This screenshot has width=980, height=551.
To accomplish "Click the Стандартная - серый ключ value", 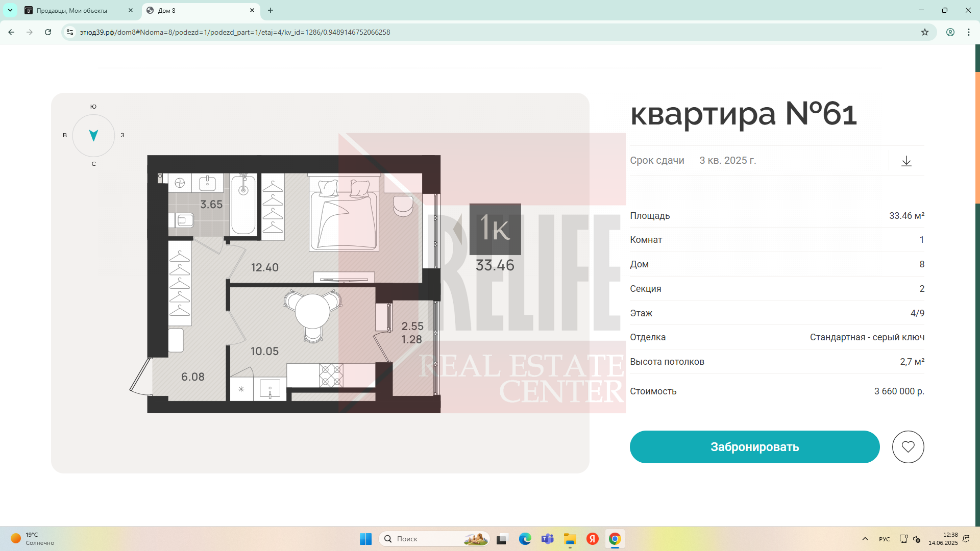I will pos(867,337).
